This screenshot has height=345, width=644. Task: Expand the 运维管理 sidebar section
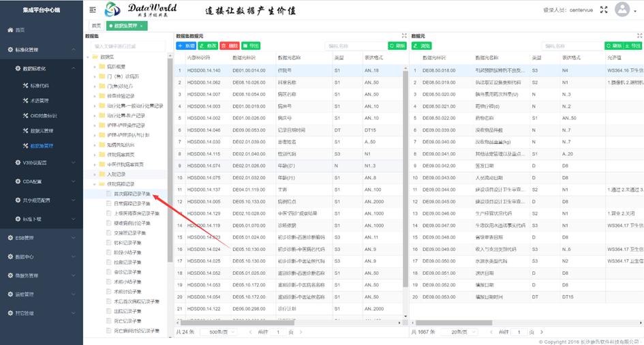(x=74, y=295)
